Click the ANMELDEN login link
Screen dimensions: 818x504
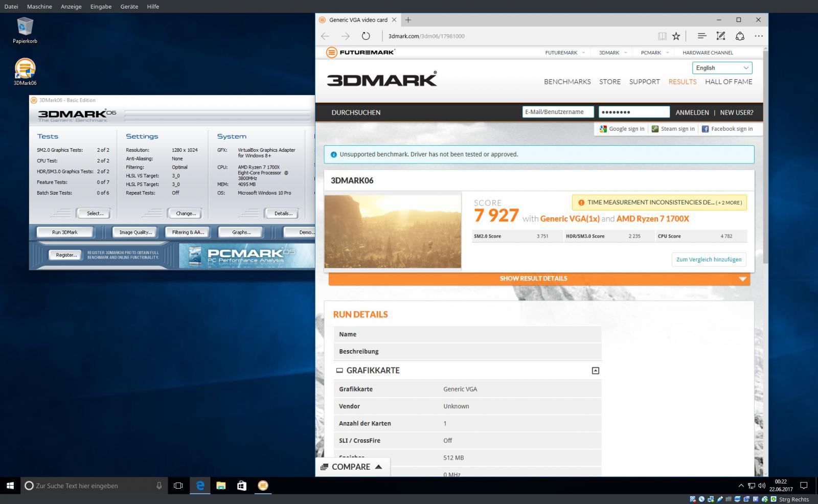[x=692, y=112]
